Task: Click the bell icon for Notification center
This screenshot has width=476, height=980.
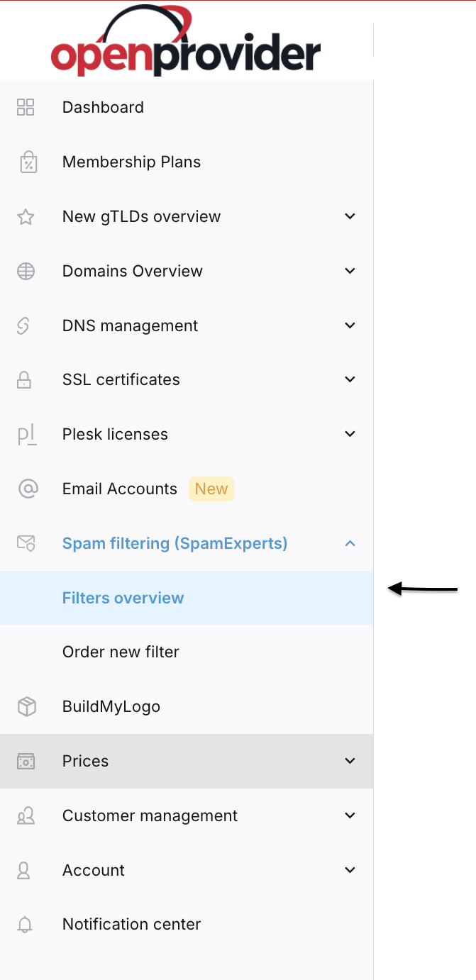Action: [x=25, y=924]
